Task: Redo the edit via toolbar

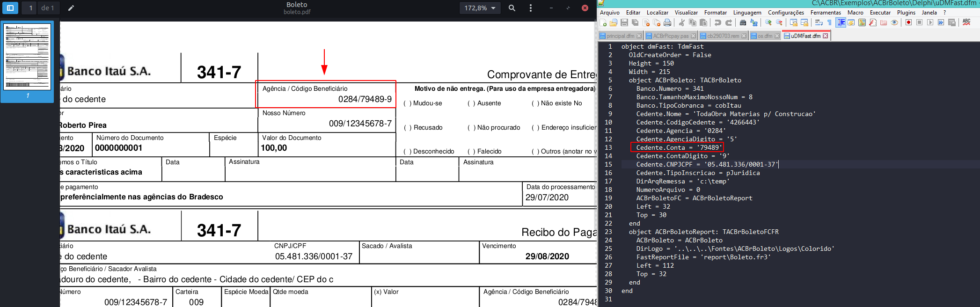Action: [x=729, y=22]
